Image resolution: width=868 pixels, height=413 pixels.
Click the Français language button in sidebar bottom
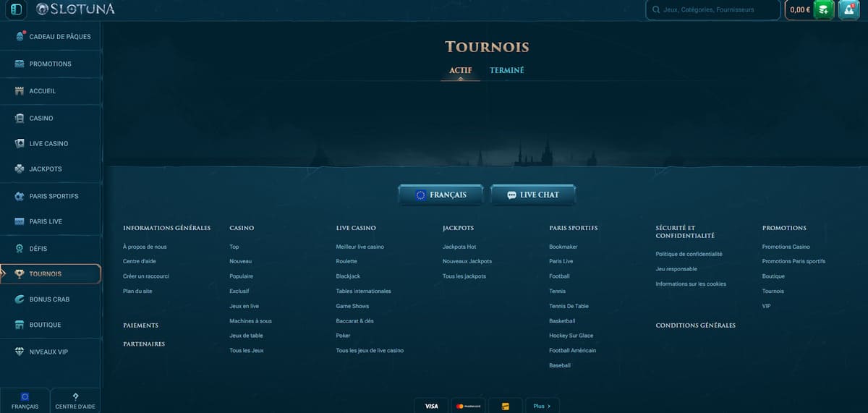(25, 401)
